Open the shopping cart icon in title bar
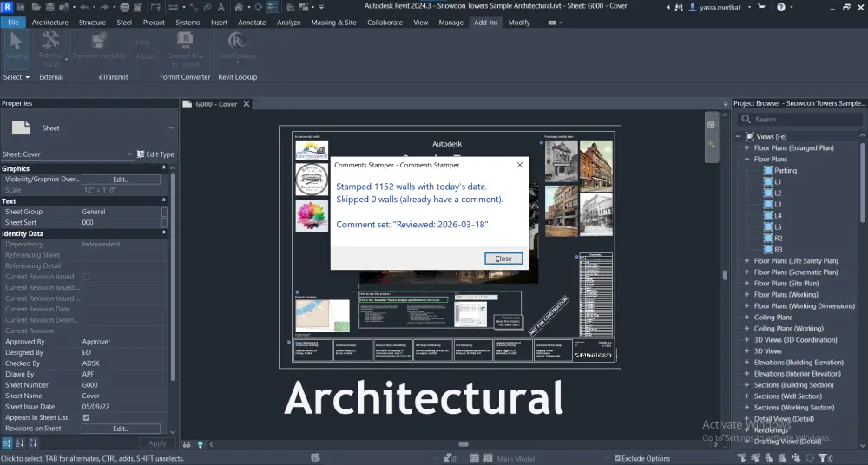The width and height of the screenshot is (868, 465). tap(761, 7)
